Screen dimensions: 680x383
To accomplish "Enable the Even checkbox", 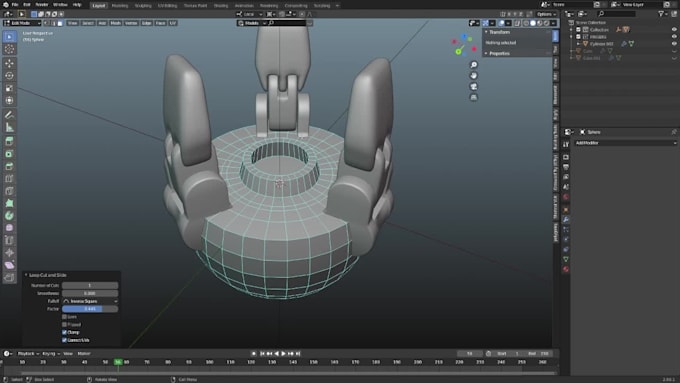I will click(65, 317).
